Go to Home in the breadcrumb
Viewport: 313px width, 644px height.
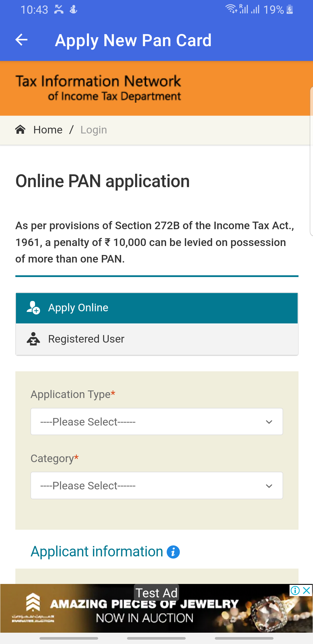48,130
